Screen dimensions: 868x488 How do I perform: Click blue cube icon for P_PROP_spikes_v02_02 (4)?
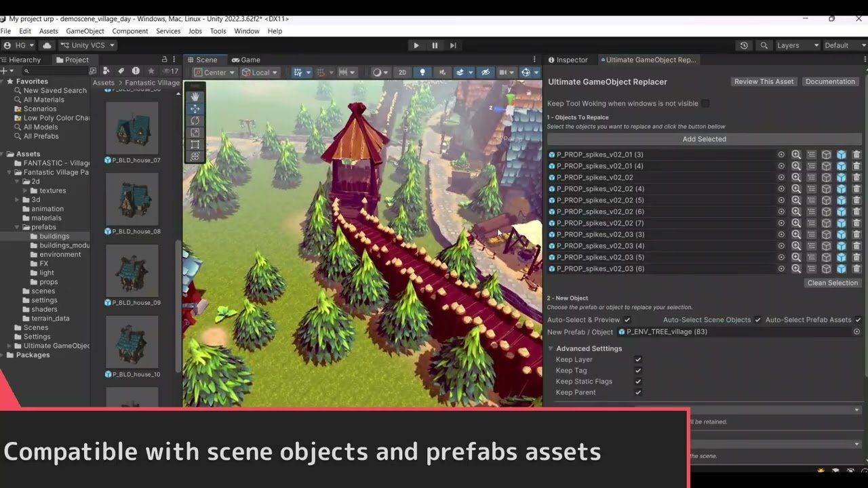pyautogui.click(x=842, y=189)
